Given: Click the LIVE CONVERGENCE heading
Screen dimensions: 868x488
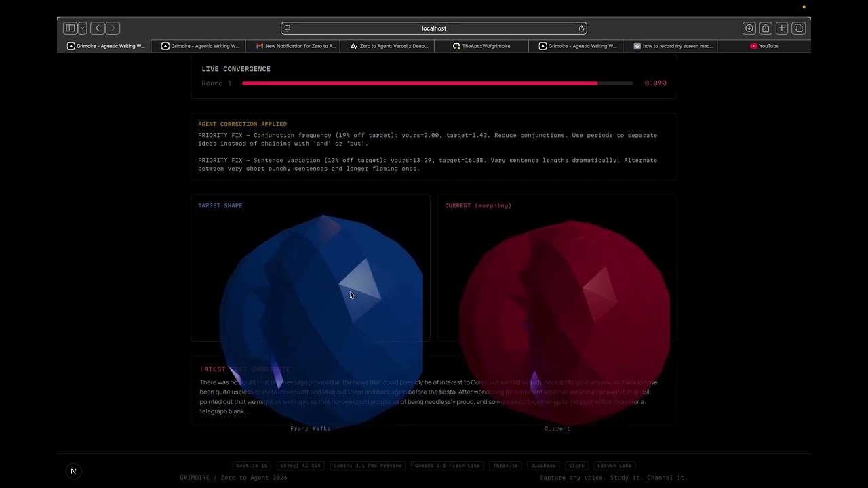Looking at the screenshot, I should tap(236, 69).
